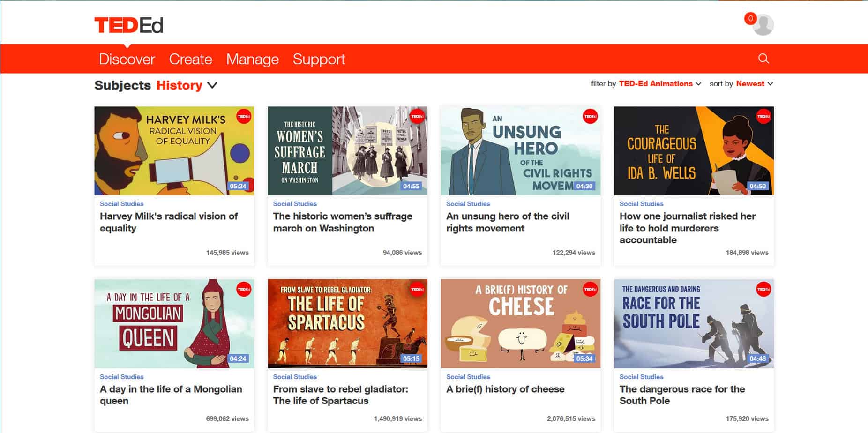Play the Race for the South Pole thumbnail
Viewport: 868px width, 433px height.
694,324
